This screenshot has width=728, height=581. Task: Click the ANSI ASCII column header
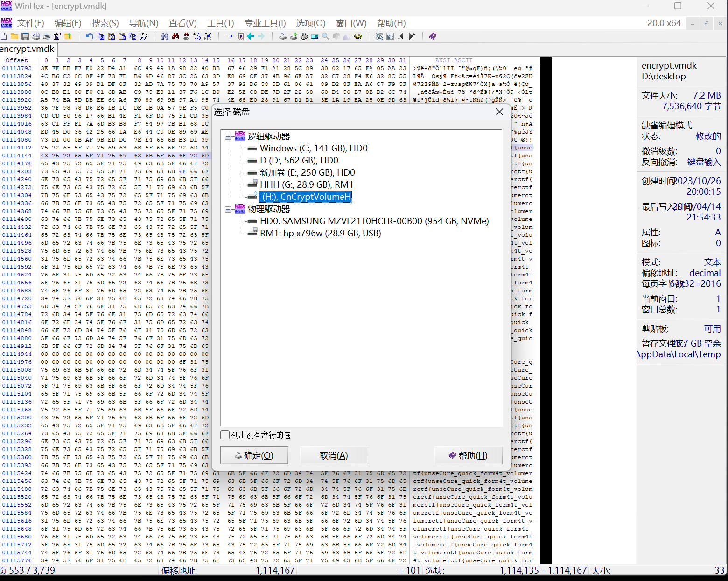tap(454, 60)
